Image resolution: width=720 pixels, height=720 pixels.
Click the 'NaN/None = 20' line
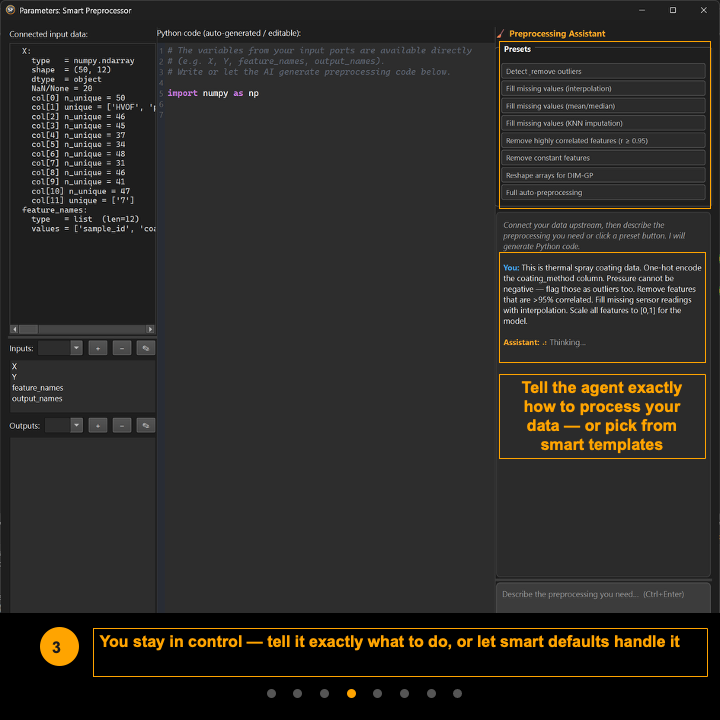(62, 89)
